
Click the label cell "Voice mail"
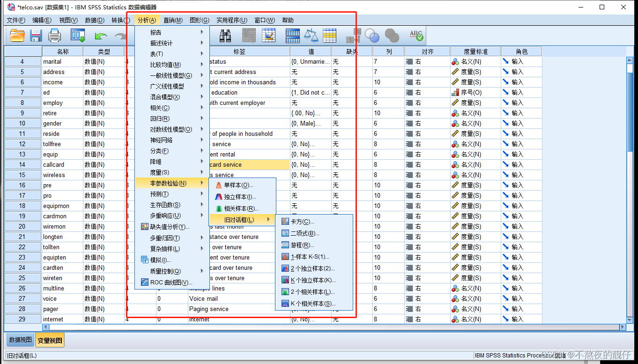pyautogui.click(x=239, y=298)
